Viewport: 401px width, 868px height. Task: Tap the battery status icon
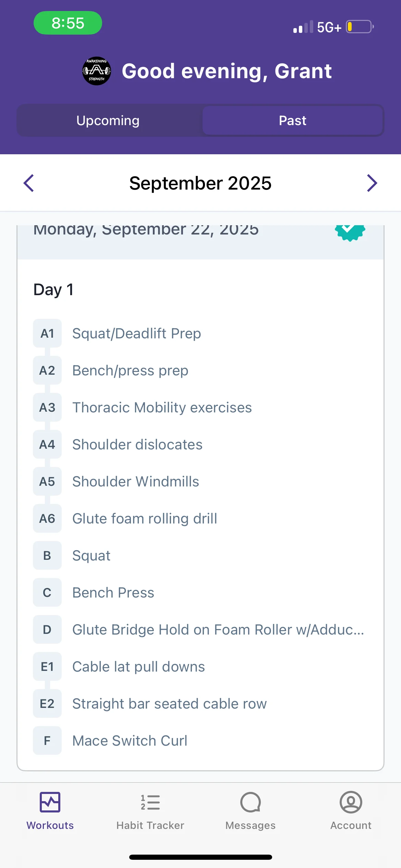[360, 27]
